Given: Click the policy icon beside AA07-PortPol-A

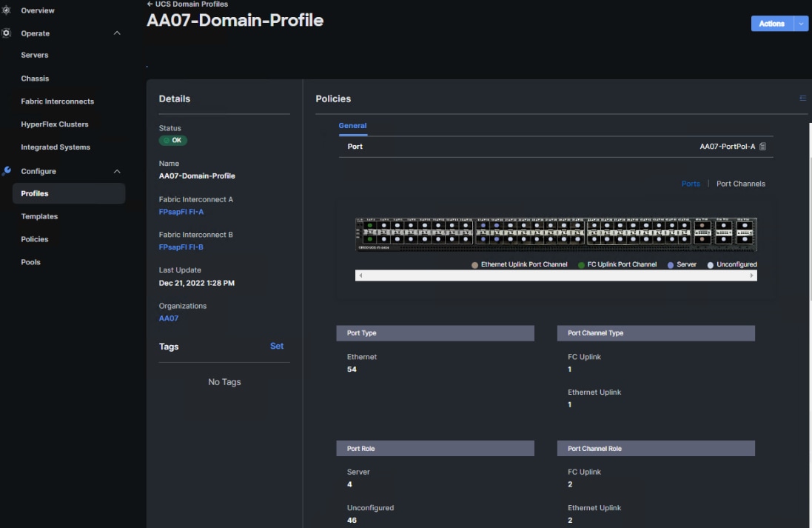Looking at the screenshot, I should [762, 147].
